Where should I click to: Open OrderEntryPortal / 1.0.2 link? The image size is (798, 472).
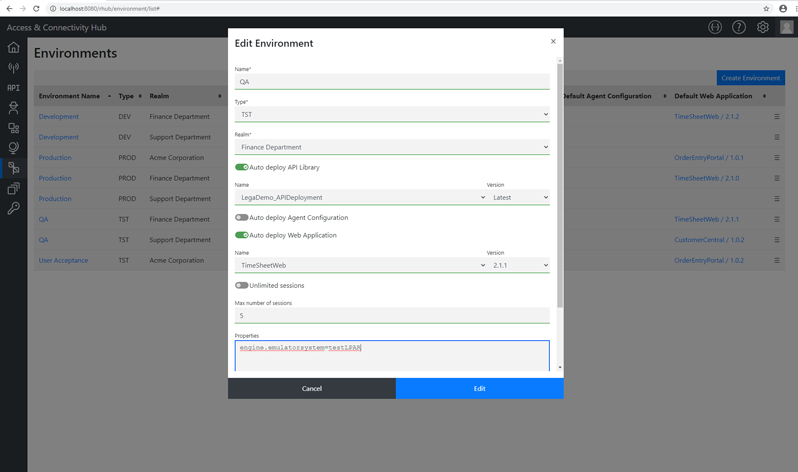click(708, 260)
